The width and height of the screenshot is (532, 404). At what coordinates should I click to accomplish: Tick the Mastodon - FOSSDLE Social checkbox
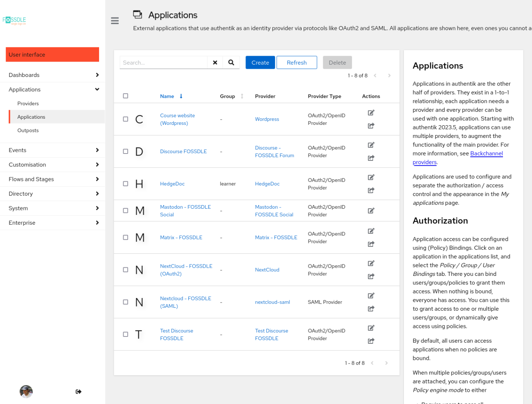point(126,211)
